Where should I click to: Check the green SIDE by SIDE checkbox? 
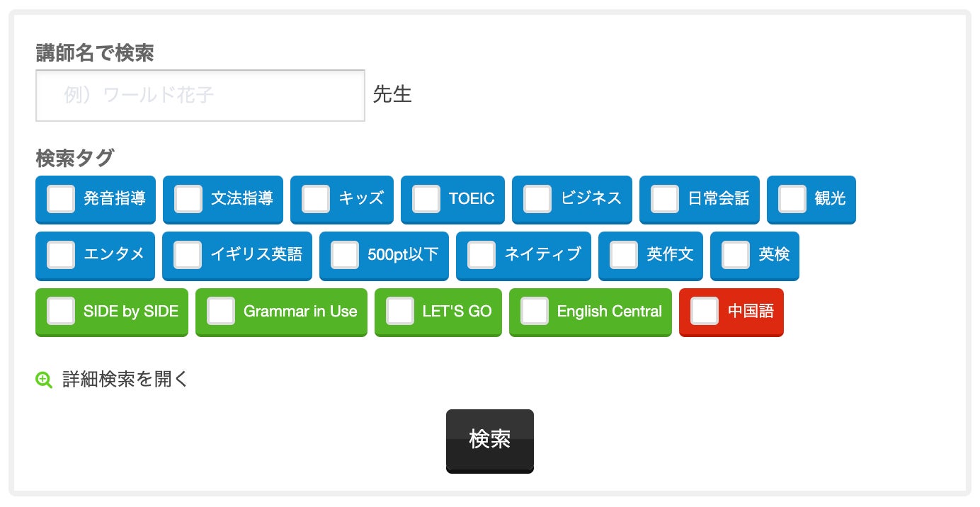point(61,311)
